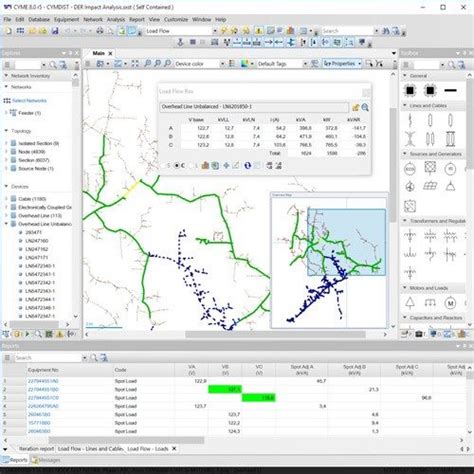Collapse the Sources and Generators toolbox section
Viewport: 474px width, 474px height.
(405, 154)
